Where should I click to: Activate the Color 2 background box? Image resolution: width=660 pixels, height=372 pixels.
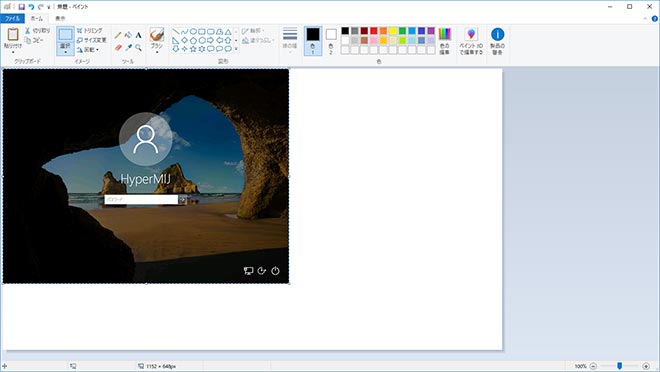coord(331,41)
